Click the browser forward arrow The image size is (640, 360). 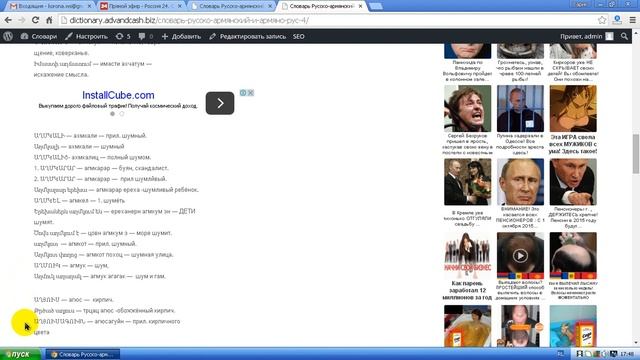(x=22, y=20)
